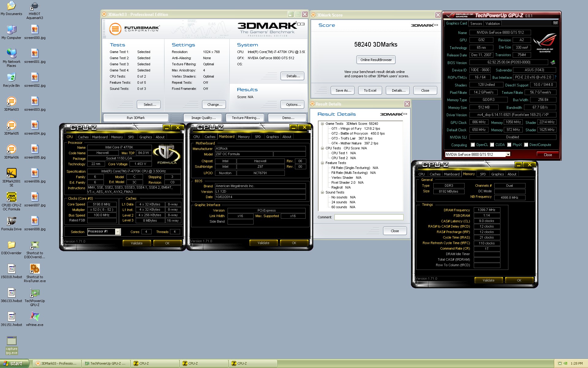588x368 pixels.
Task: Switch to 3DMark03 taskbar item
Action: point(57,363)
